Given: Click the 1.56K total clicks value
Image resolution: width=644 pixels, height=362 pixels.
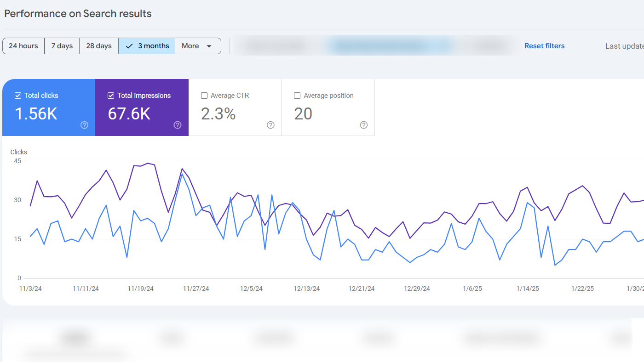Looking at the screenshot, I should coord(36,114).
